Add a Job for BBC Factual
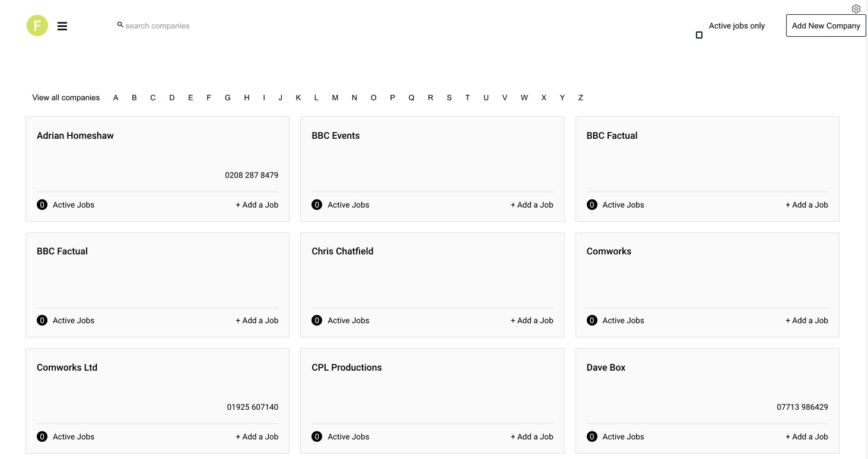The image size is (868, 459). (807, 205)
